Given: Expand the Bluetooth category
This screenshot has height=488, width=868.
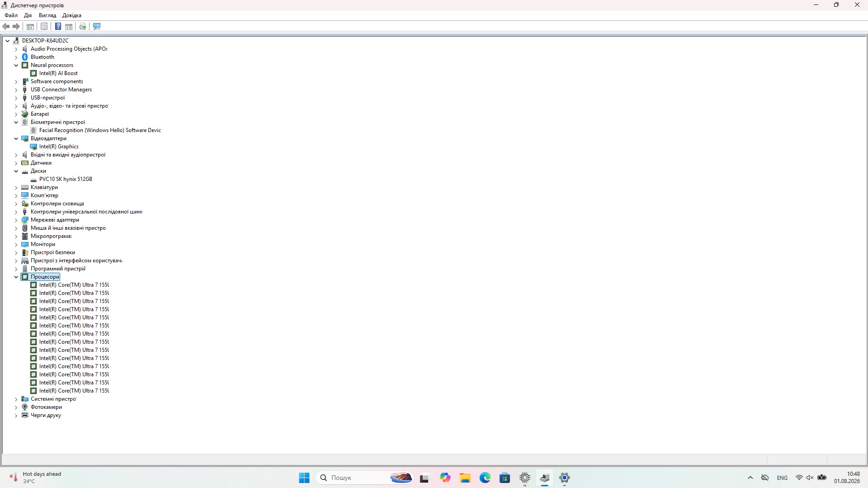Looking at the screenshot, I should (x=16, y=57).
